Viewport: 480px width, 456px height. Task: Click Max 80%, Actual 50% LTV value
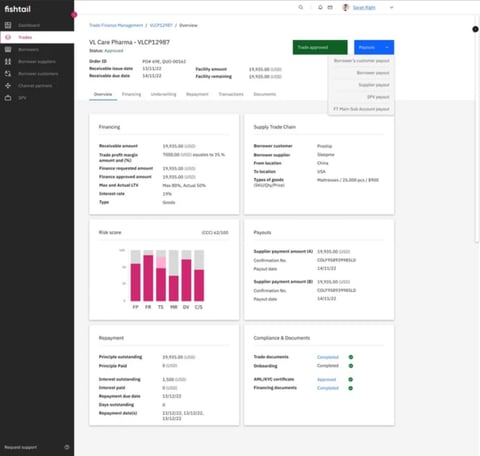pyautogui.click(x=184, y=185)
